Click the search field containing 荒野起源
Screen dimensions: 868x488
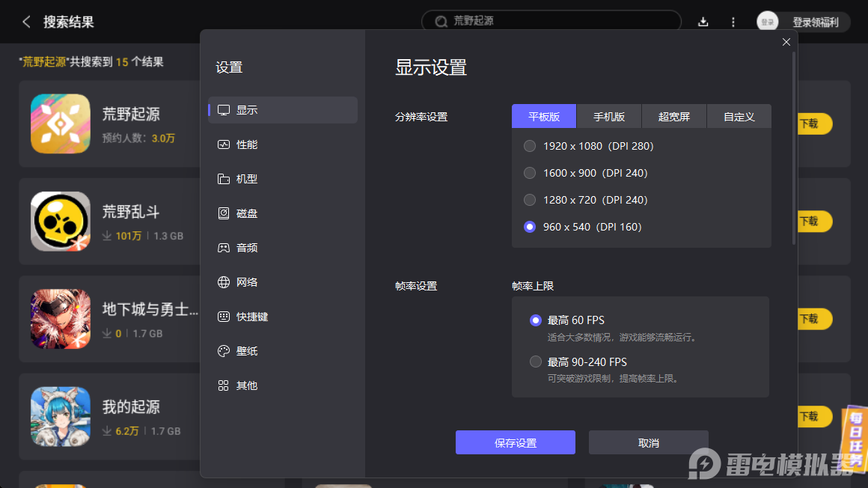551,21
